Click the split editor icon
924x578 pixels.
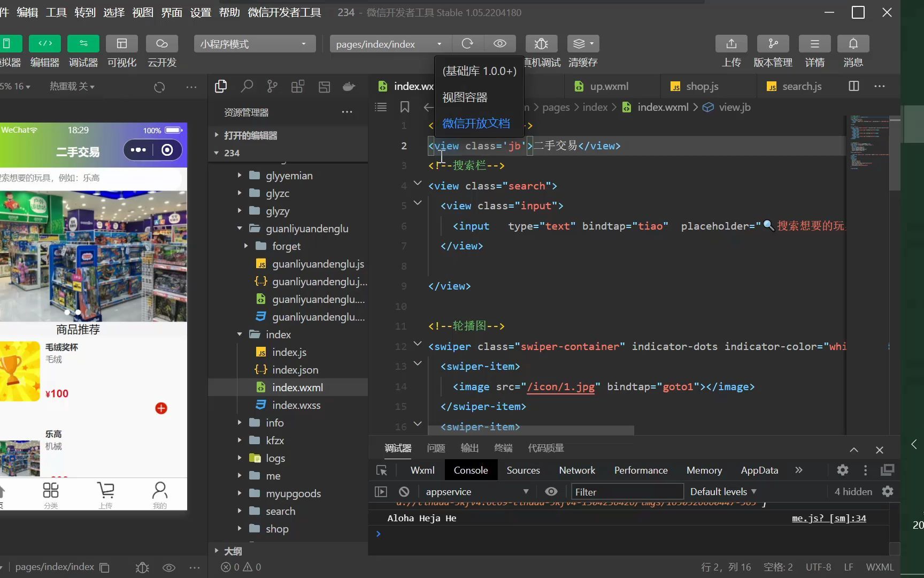click(x=854, y=86)
